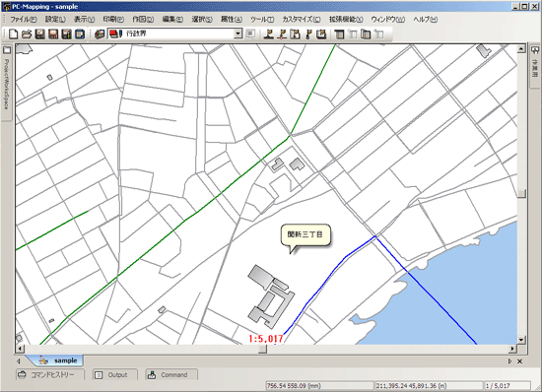Click the first dark window panel icon

[339, 33]
